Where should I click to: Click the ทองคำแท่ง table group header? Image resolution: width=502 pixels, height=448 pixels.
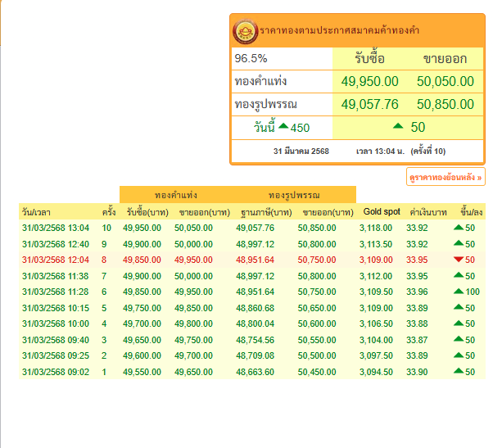coord(176,195)
